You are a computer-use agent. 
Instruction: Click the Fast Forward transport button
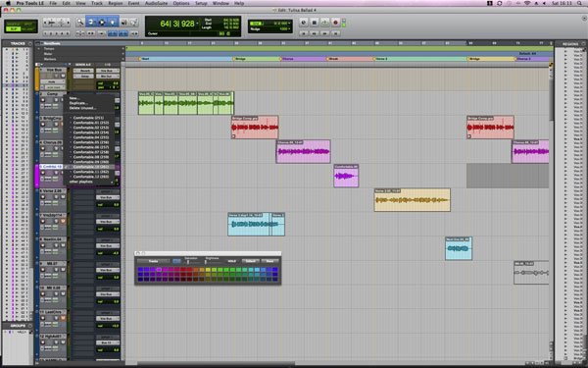(x=324, y=33)
